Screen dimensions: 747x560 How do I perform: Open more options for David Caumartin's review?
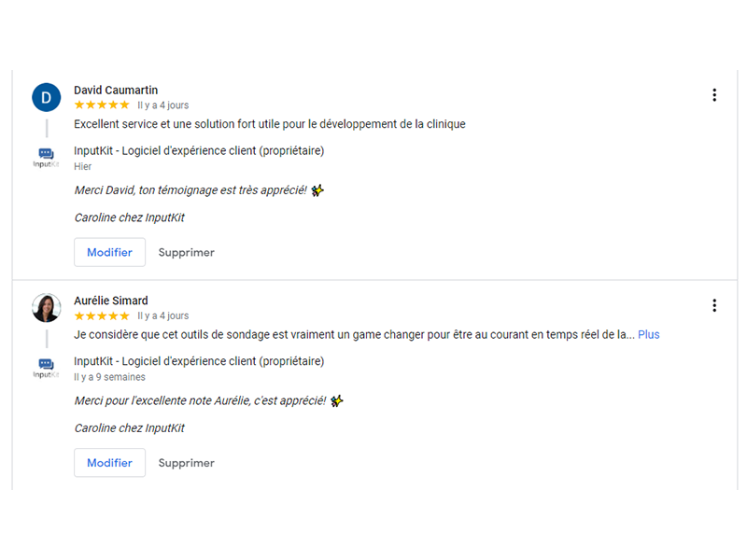point(714,95)
